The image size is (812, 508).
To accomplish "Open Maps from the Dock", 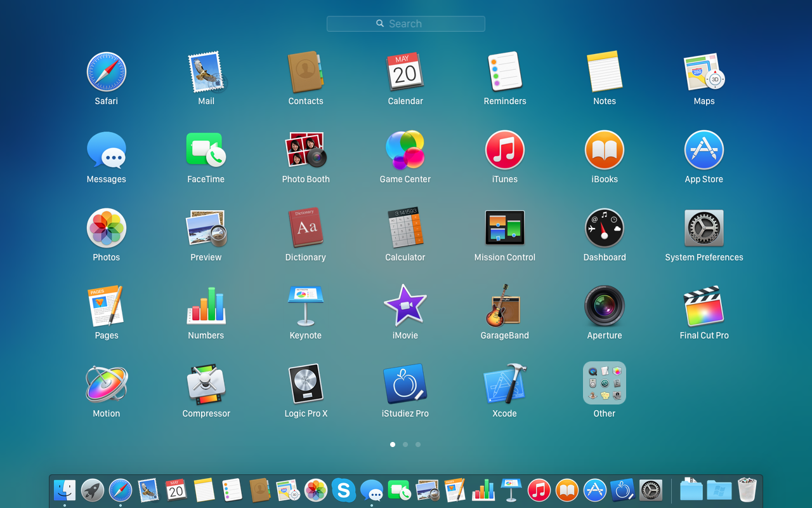I will (288, 490).
